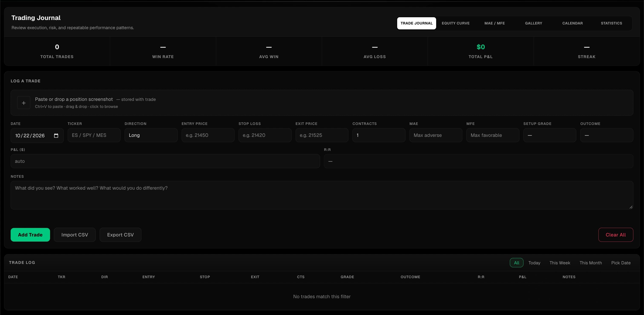The height and width of the screenshot is (315, 644).
Task: Click the DATE column header in trade log
Action: point(13,277)
